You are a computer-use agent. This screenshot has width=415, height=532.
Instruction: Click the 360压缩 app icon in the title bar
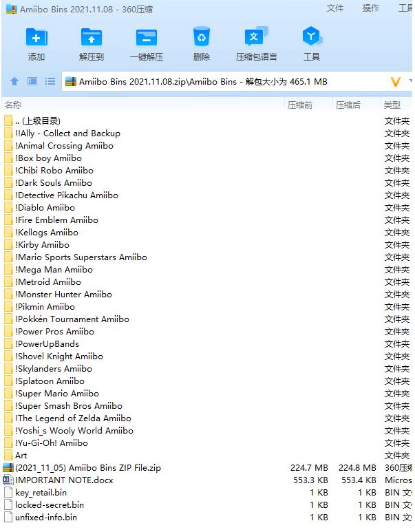[12, 9]
